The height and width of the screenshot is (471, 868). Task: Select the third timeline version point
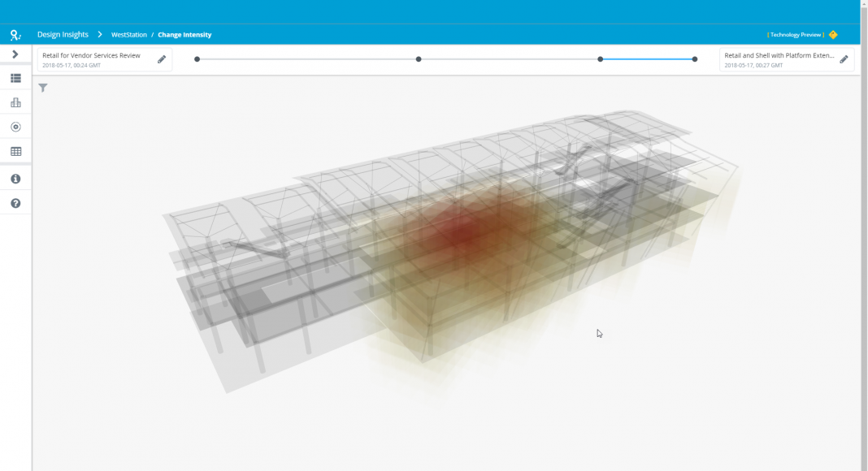(601, 59)
